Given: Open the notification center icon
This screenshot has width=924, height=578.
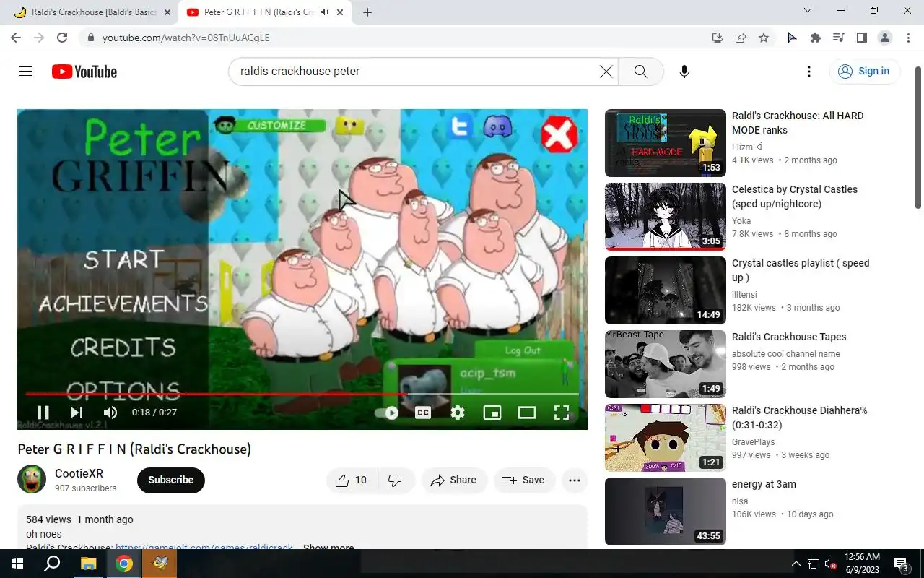Looking at the screenshot, I should pos(902,564).
